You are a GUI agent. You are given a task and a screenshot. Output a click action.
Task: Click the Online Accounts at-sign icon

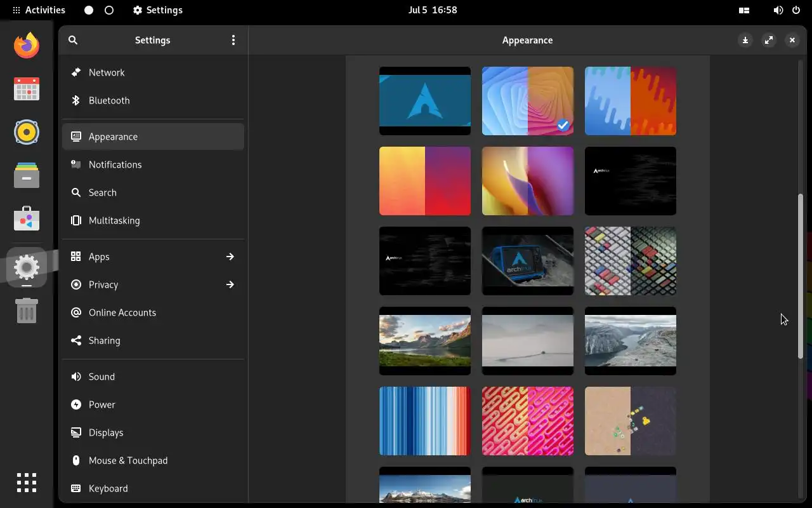point(76,312)
